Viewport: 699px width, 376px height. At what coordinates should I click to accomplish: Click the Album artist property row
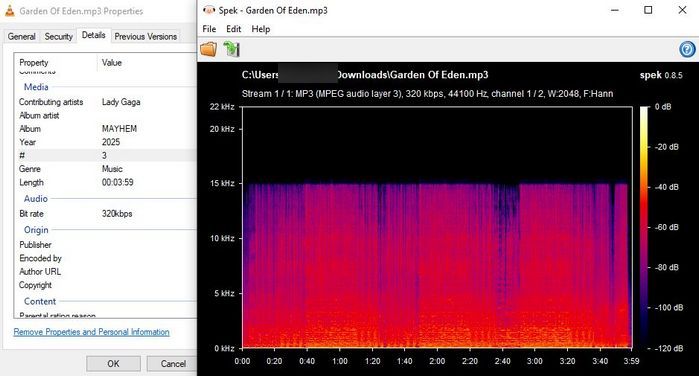click(106, 116)
